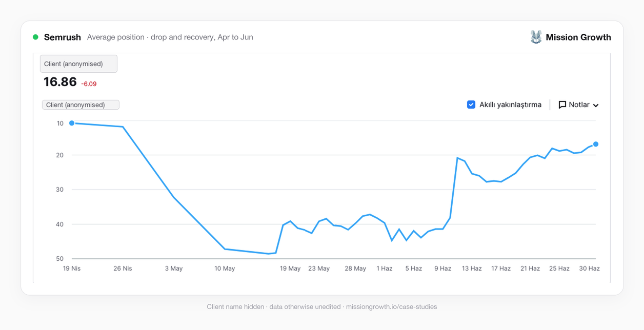
Task: Click the Semrush title text
Action: [x=63, y=37]
